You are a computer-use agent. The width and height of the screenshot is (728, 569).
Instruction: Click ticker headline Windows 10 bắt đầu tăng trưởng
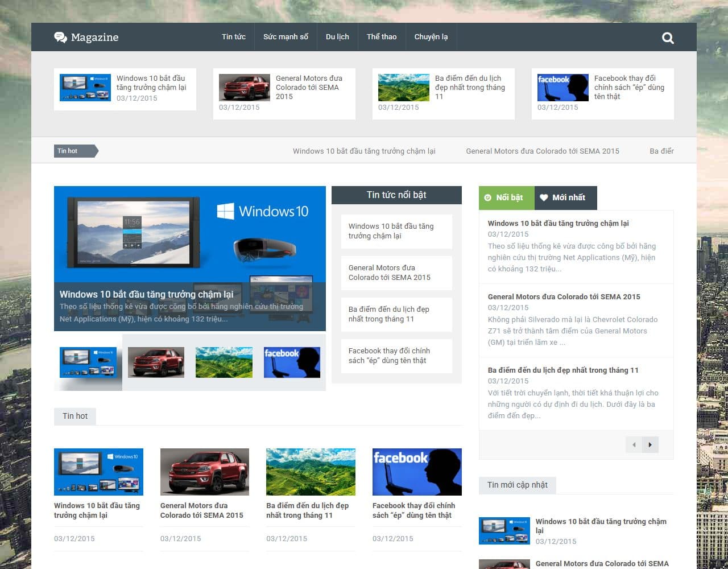pos(364,151)
